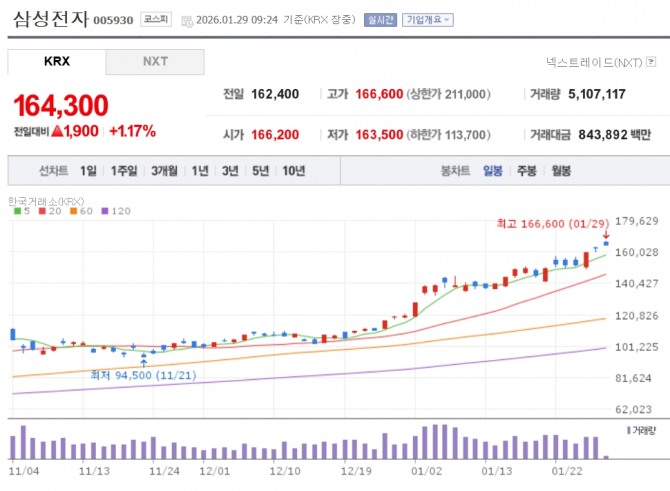Choose the 10년 line chart range

[x=294, y=171]
